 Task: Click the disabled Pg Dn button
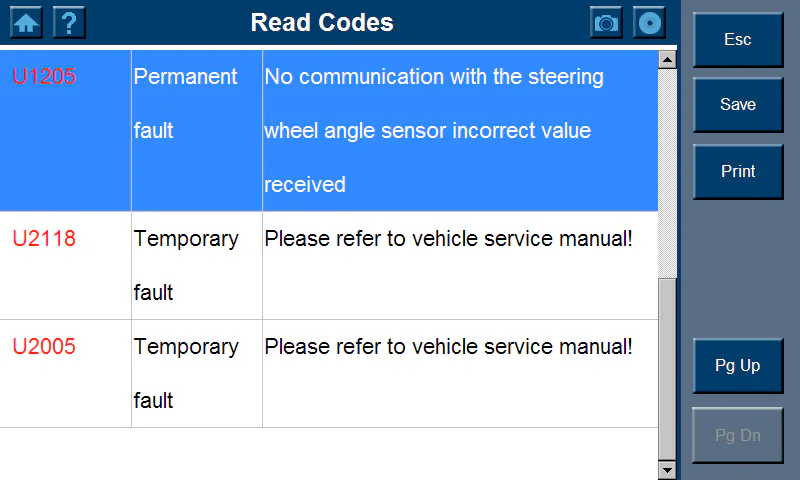738,435
